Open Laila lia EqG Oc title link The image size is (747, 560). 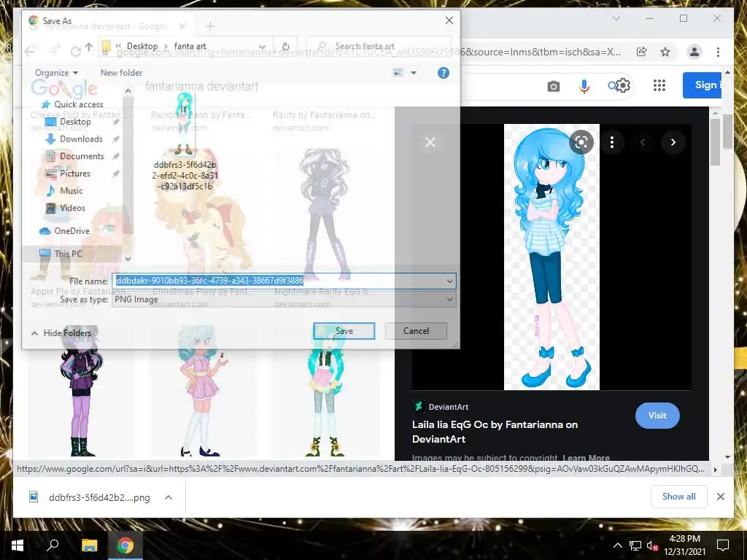coord(495,432)
